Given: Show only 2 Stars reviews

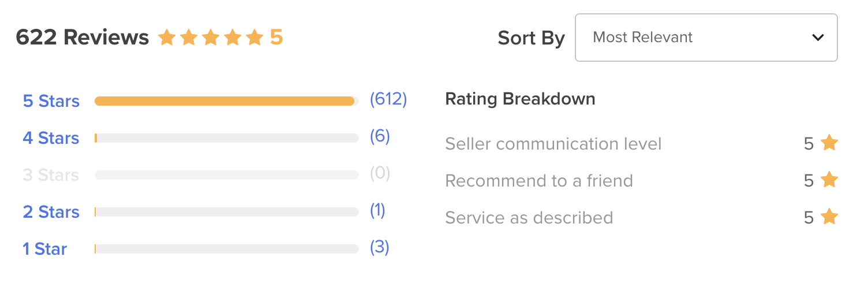Looking at the screenshot, I should click(51, 212).
